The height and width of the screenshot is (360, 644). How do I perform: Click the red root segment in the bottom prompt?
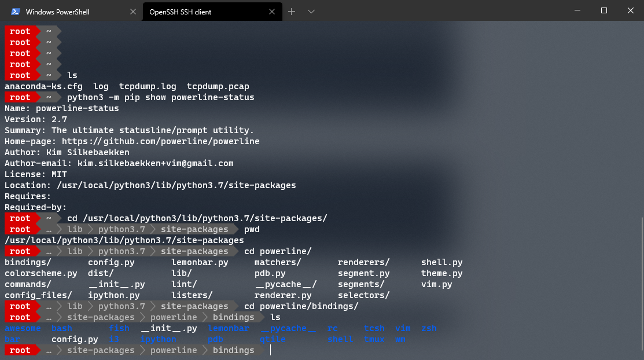(x=19, y=350)
